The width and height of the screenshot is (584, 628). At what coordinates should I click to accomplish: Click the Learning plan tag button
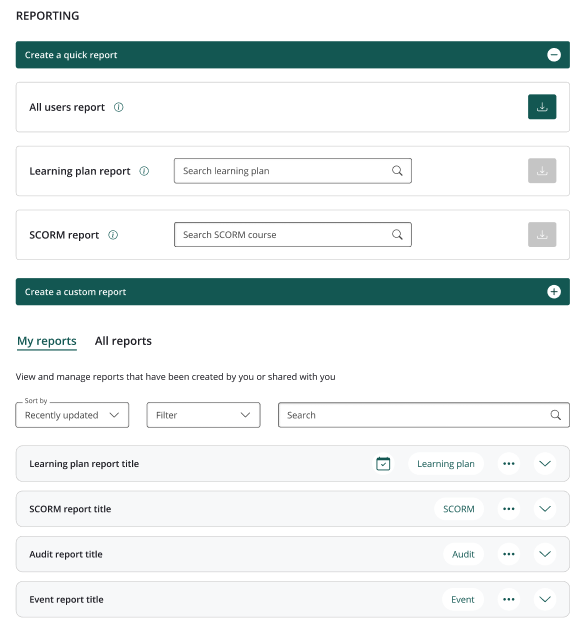(446, 464)
